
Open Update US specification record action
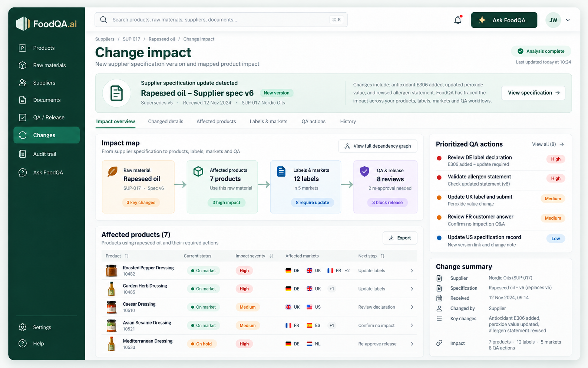tap(501, 241)
